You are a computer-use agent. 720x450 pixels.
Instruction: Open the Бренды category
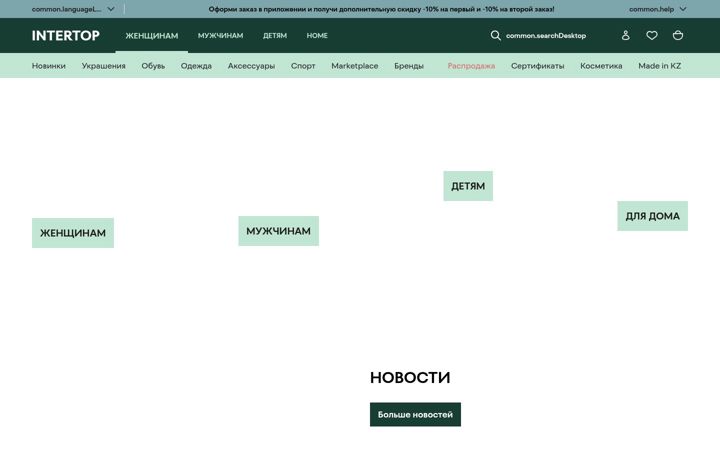409,66
